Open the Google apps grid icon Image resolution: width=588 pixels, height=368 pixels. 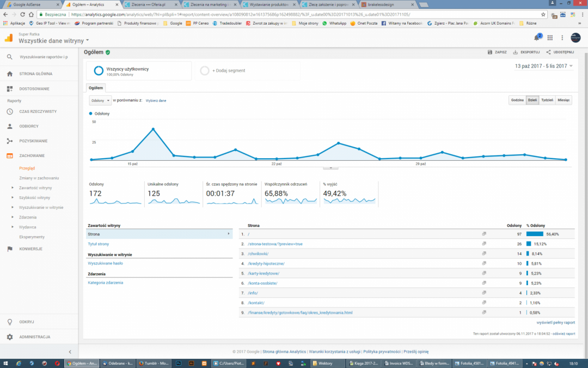[x=550, y=38]
